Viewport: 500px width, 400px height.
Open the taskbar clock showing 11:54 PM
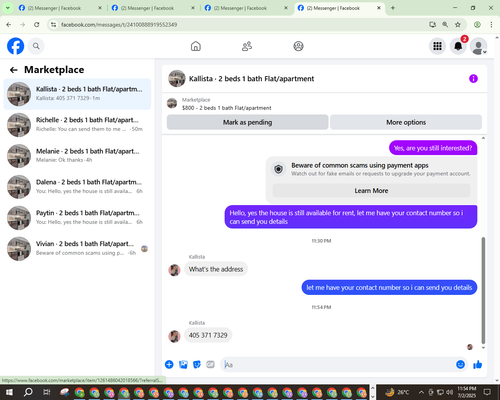(467, 392)
